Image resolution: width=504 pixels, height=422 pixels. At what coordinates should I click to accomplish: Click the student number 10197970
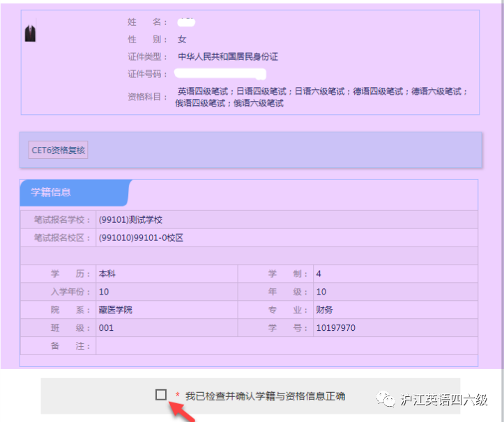[x=335, y=327]
